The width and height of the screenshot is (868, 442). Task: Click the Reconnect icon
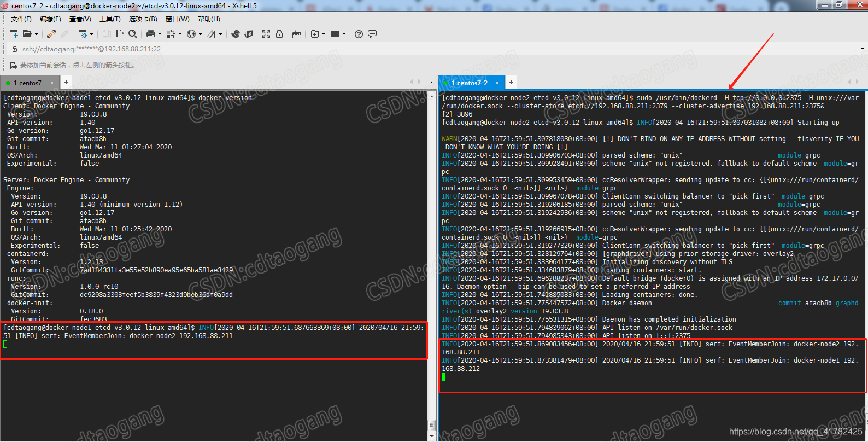[x=51, y=34]
